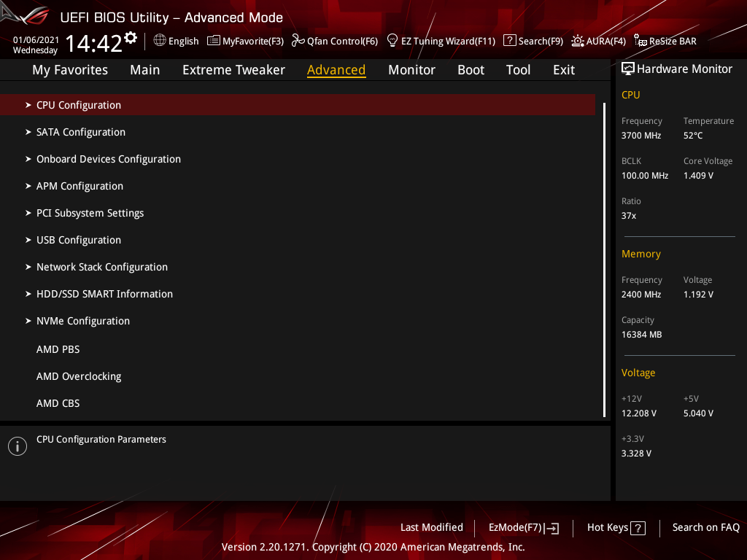Expand PCI Subsystem Settings arrow

click(28, 213)
